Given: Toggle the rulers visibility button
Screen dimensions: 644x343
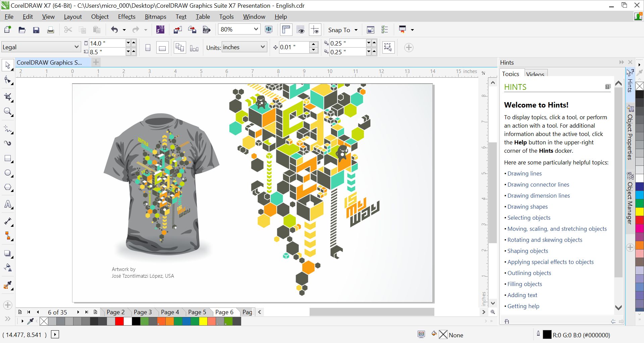Looking at the screenshot, I should point(286,29).
